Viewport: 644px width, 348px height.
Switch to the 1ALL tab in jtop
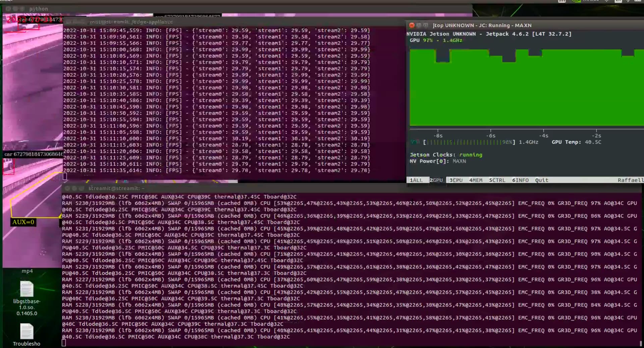(416, 180)
